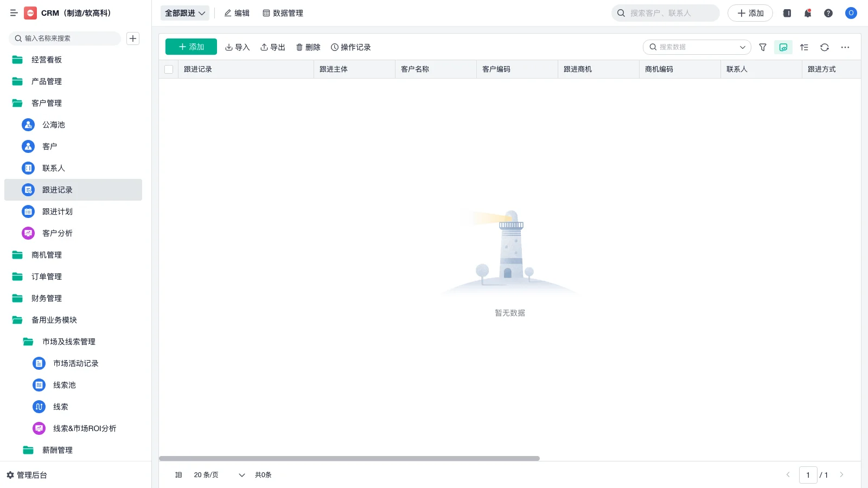Open the more options ellipsis icon
Viewport: 868px width, 488px height.
point(845,48)
